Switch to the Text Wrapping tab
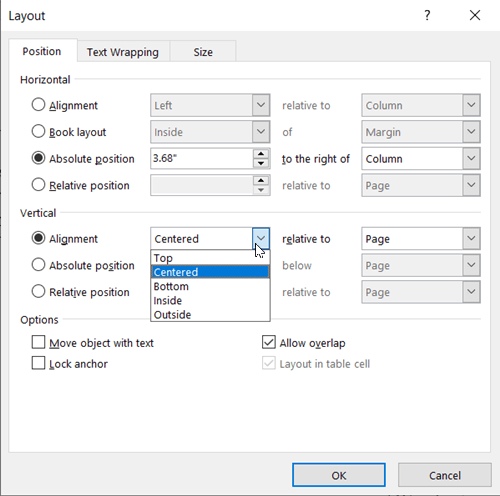Screen dimensions: 500x496 (x=123, y=52)
